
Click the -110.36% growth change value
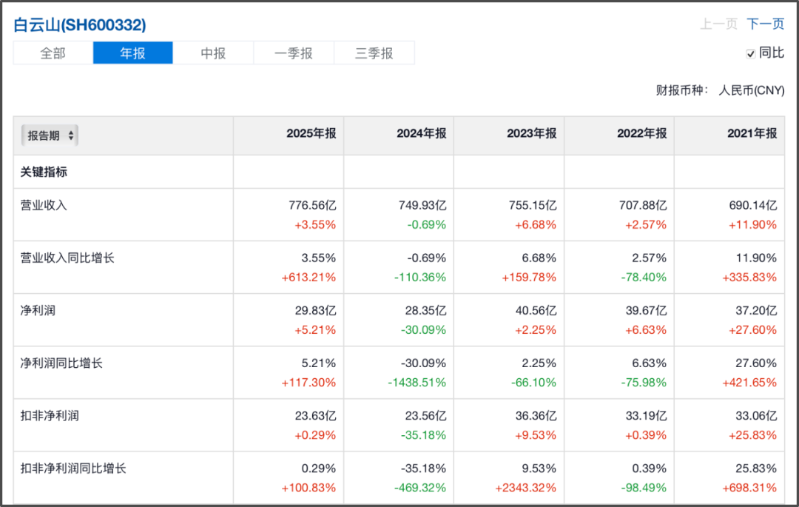(x=420, y=278)
